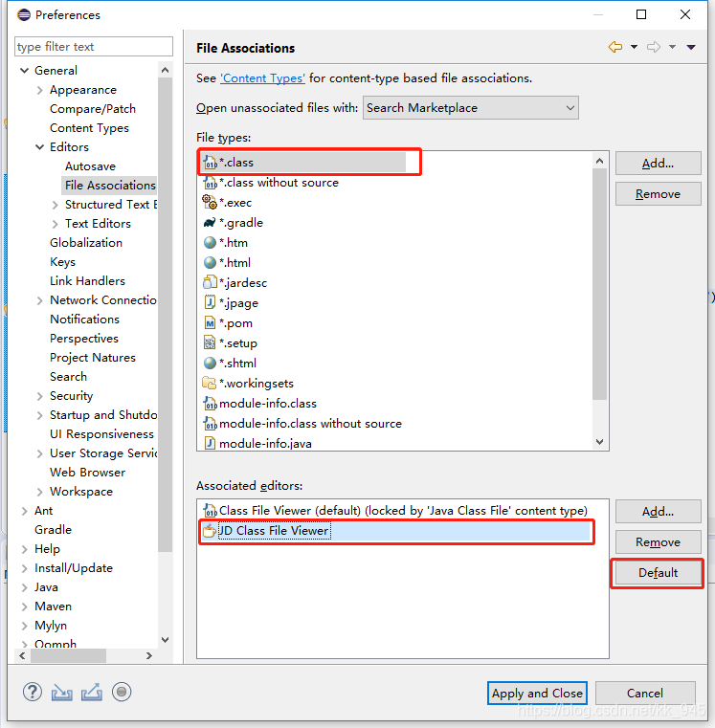Select '*.class without source' file type
Image resolution: width=715 pixels, height=728 pixels.
click(x=279, y=183)
